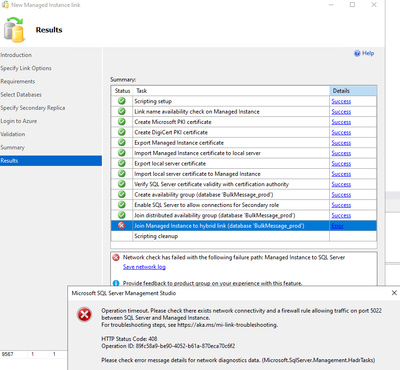Viewport: 400px width, 370px height.
Task: Click the blue feedback info icon
Action: pyautogui.click(x=116, y=283)
